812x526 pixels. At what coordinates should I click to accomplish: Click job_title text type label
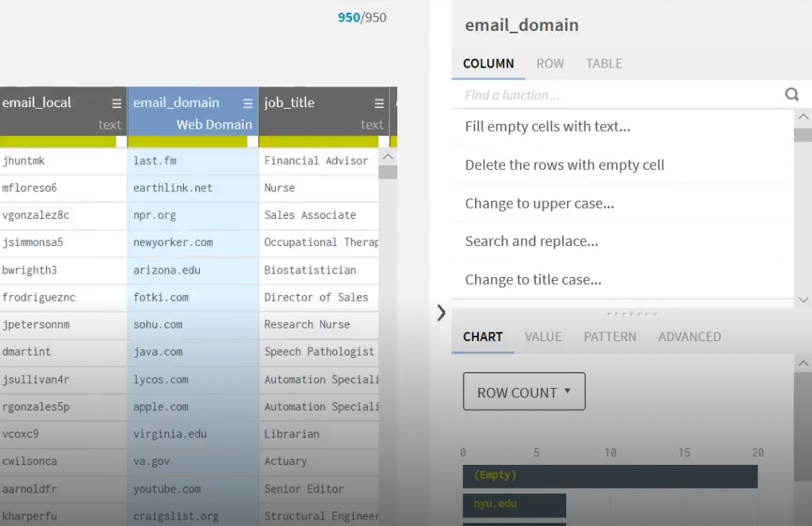click(x=372, y=125)
